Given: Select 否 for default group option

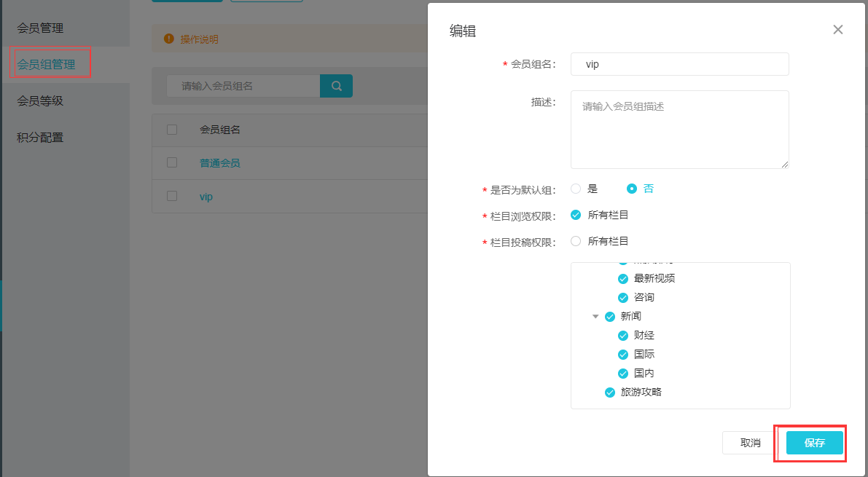Looking at the screenshot, I should [x=632, y=189].
